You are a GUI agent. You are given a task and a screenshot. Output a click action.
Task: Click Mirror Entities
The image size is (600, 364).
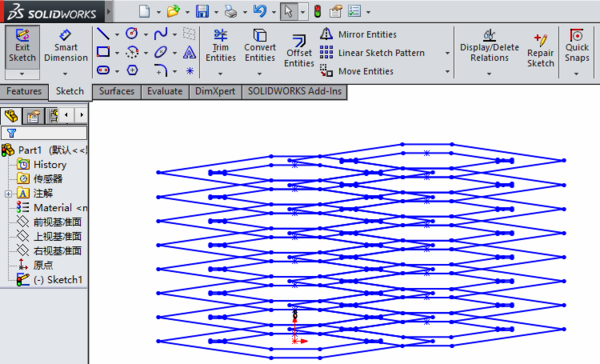pos(358,34)
